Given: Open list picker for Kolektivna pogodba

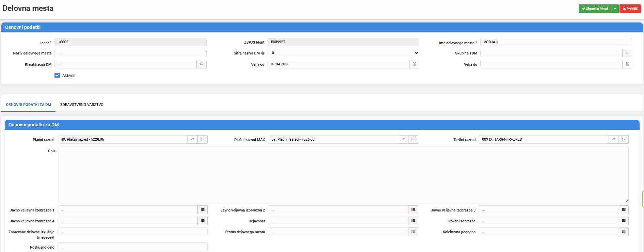Looking at the screenshot, I should [x=624, y=232].
